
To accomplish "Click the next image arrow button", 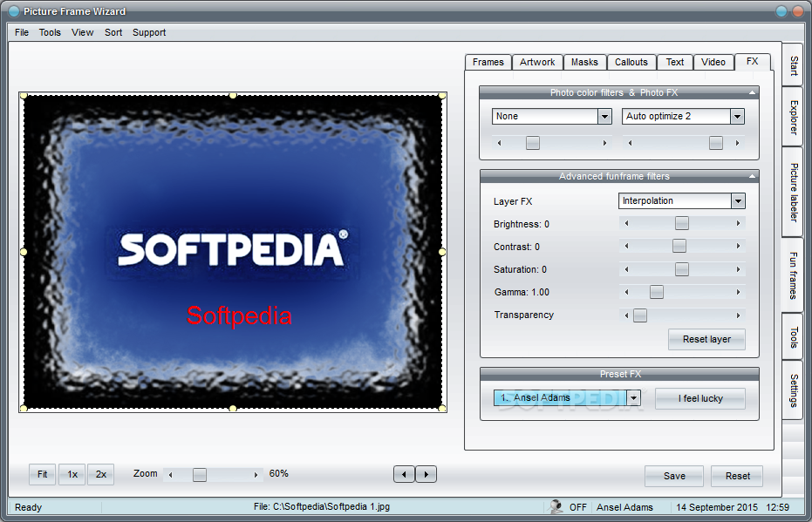I will pos(426,474).
